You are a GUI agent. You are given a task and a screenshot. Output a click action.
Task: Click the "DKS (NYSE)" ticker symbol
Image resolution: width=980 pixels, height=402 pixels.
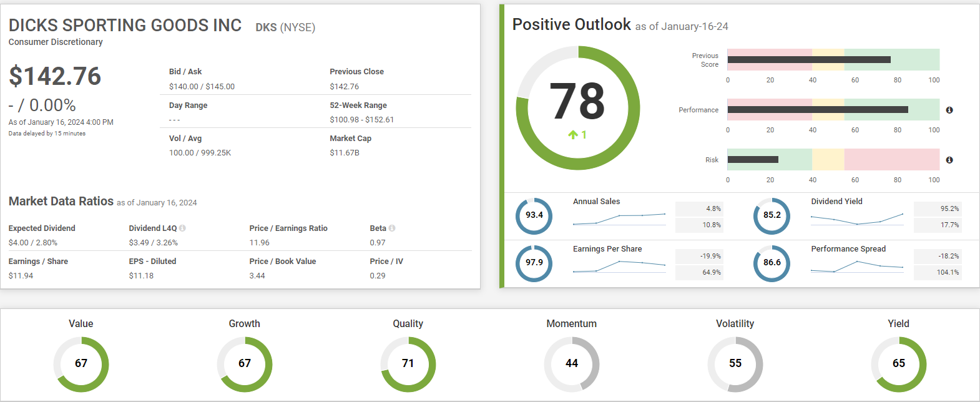click(x=285, y=27)
